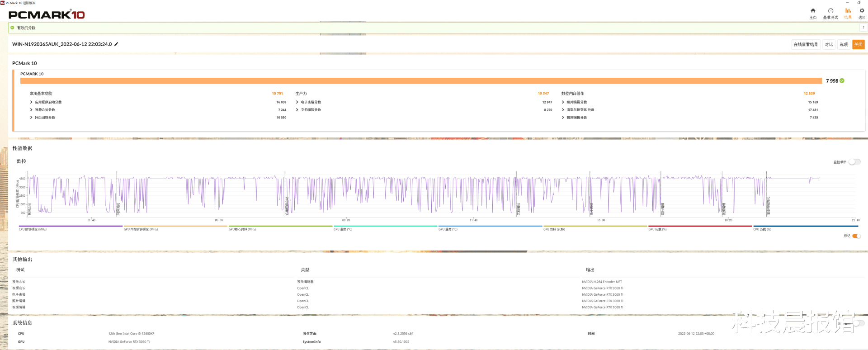Expand 视频编辑分数 row
This screenshot has width=868, height=350.
click(563, 118)
